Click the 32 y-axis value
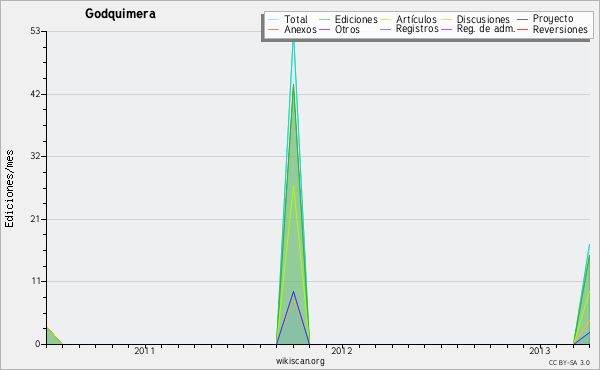The height and width of the screenshot is (370, 600). (35, 156)
